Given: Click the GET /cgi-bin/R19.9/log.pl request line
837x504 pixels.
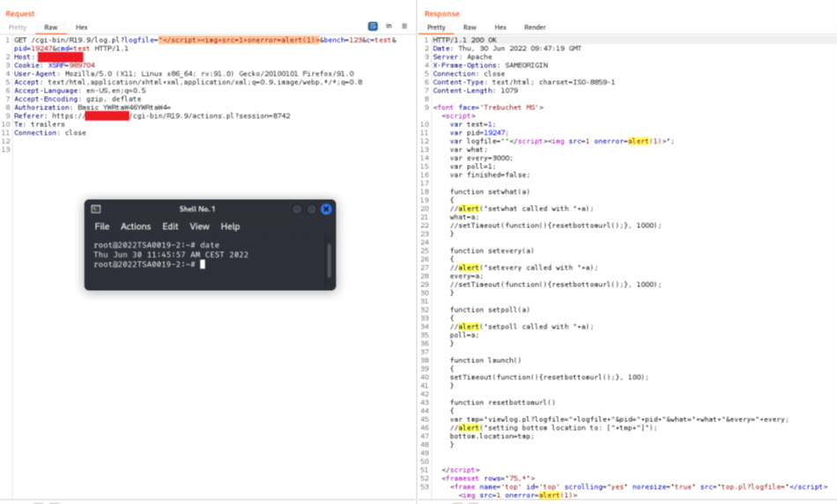Looking at the screenshot, I should pos(205,44).
